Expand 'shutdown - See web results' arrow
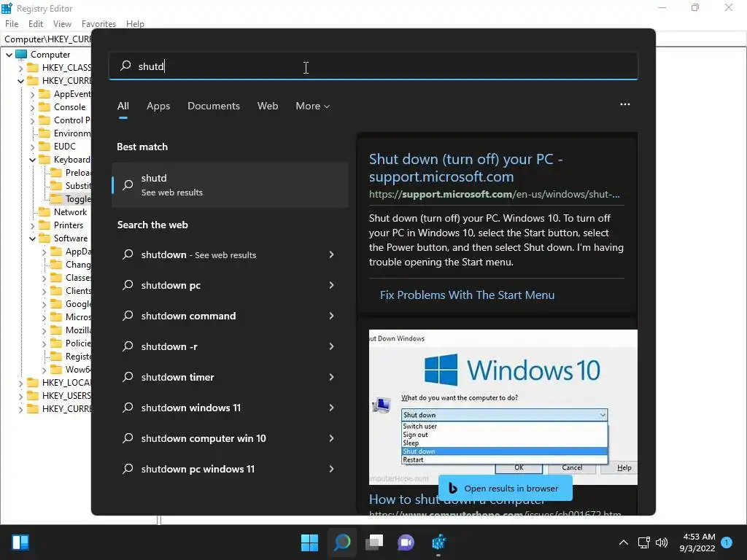 click(332, 254)
